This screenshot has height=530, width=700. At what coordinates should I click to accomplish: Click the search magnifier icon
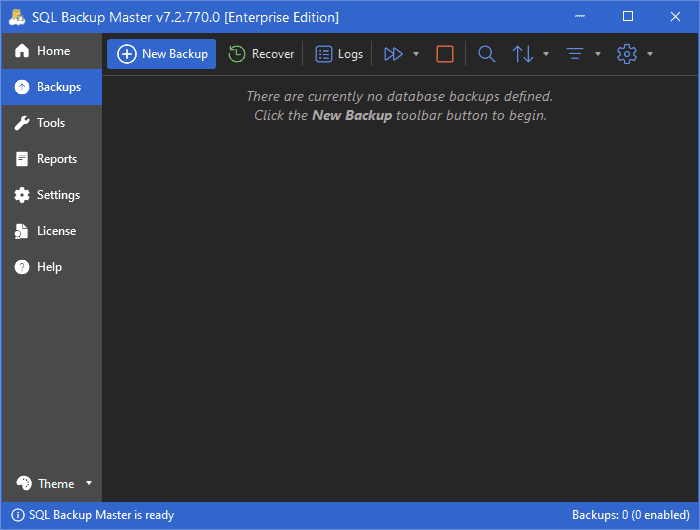[487, 54]
